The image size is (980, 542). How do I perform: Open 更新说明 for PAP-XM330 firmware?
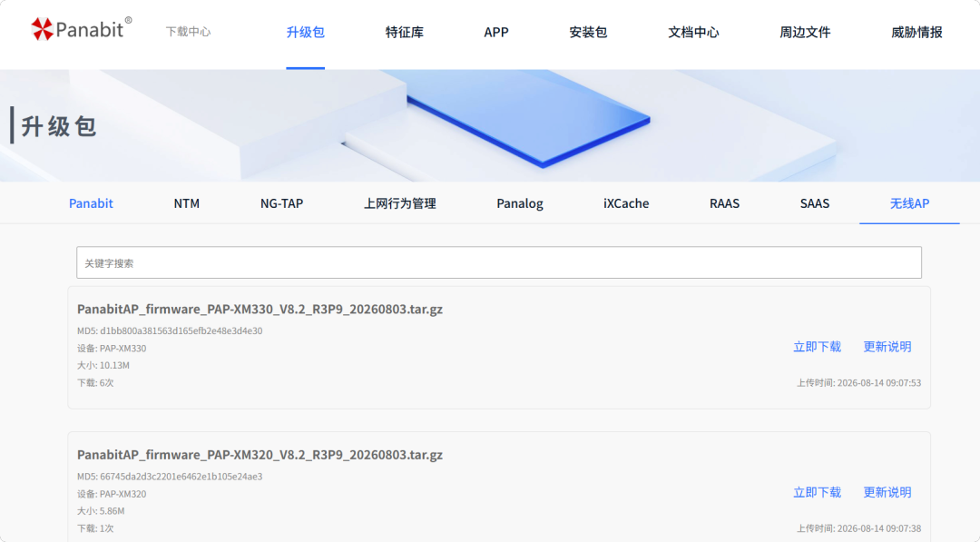coord(887,347)
